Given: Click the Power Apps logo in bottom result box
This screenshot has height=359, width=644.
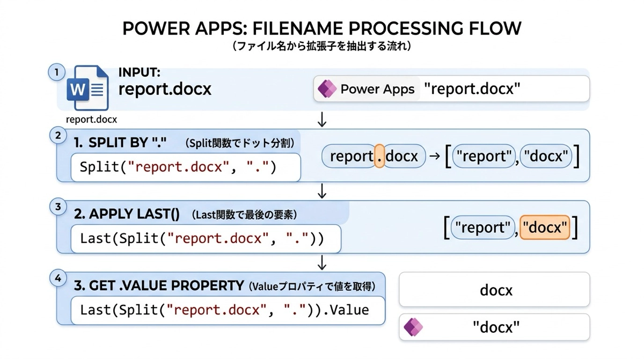Looking at the screenshot, I should tap(413, 327).
